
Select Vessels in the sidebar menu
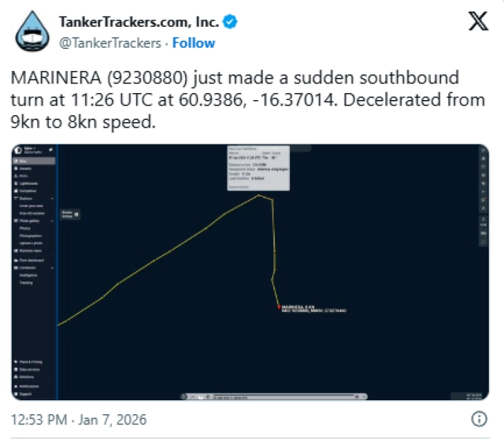click(24, 168)
